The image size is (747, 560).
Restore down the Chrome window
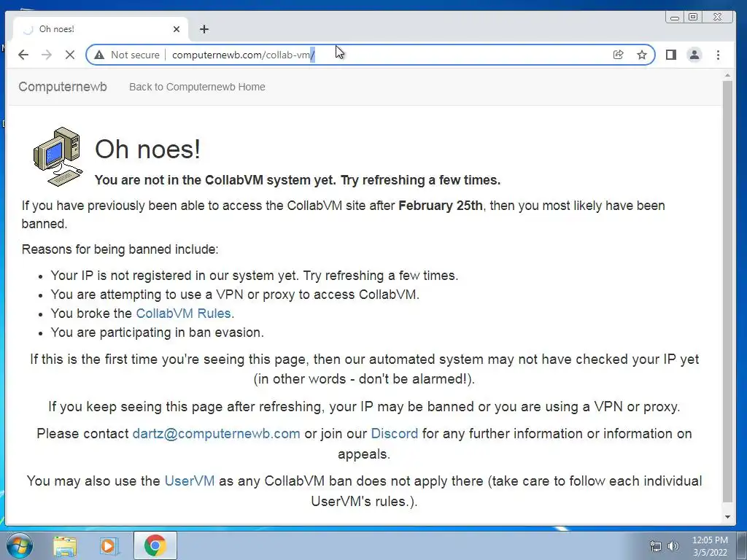693,17
